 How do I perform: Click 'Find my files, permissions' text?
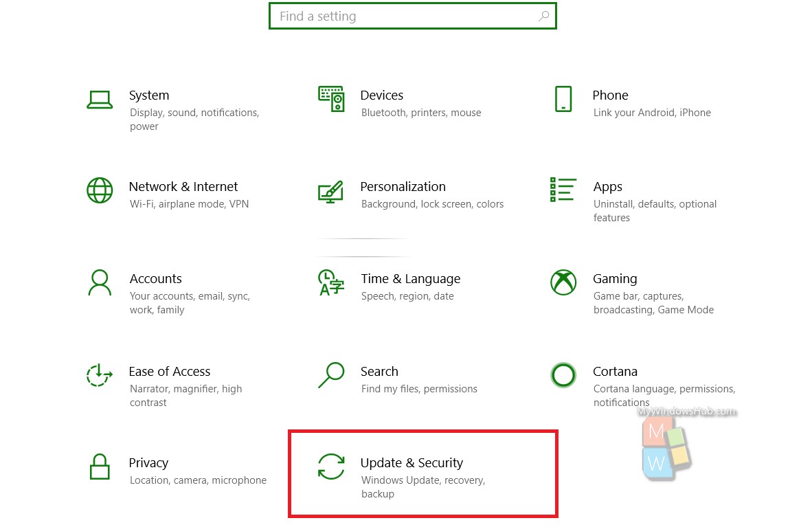tap(420, 389)
